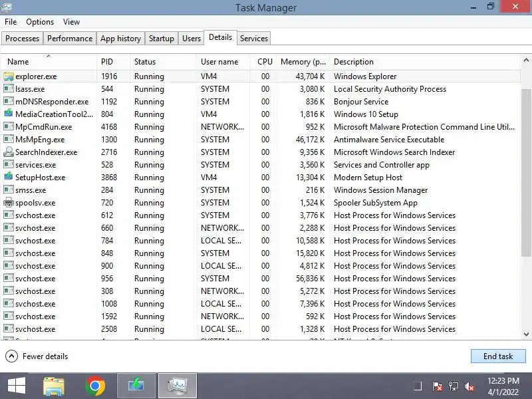Click the Task Manager taskbar icon
Screen dimensions: 532x399
[x=178, y=386]
